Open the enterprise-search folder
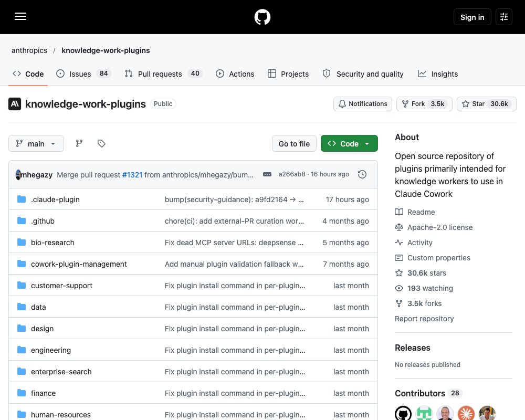The image size is (525, 420). [x=61, y=371]
